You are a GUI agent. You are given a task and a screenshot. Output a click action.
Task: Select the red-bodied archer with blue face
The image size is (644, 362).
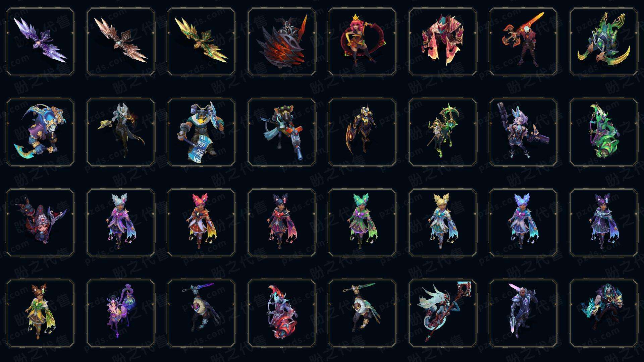pyautogui.click(x=282, y=313)
